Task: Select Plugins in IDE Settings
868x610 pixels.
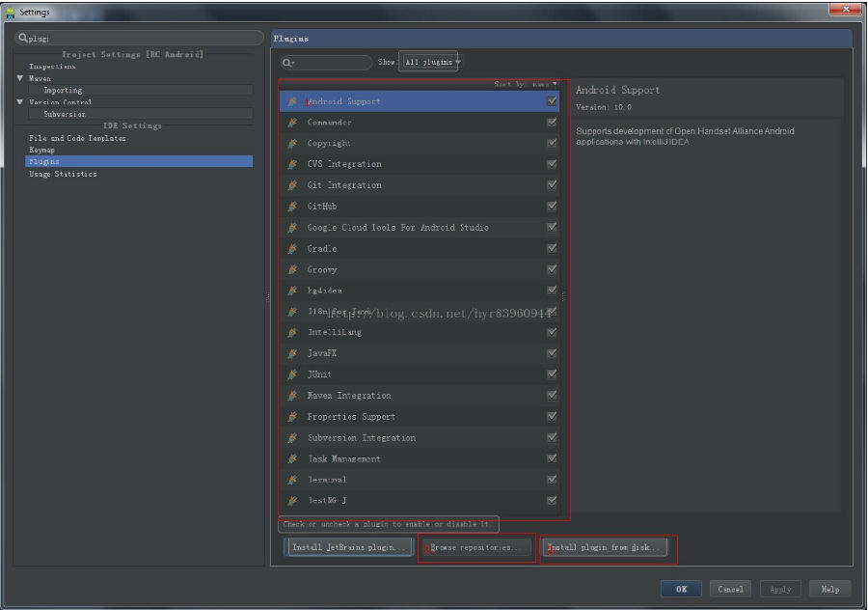Action: tap(139, 161)
